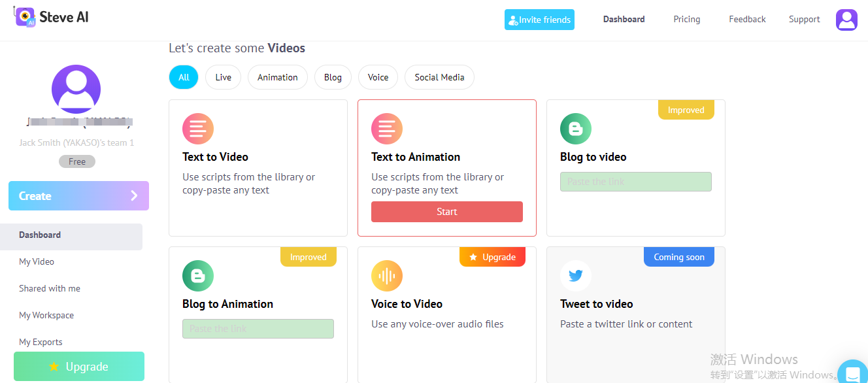This screenshot has height=383, width=868.
Task: Open the chat bubble widget
Action: [852, 373]
